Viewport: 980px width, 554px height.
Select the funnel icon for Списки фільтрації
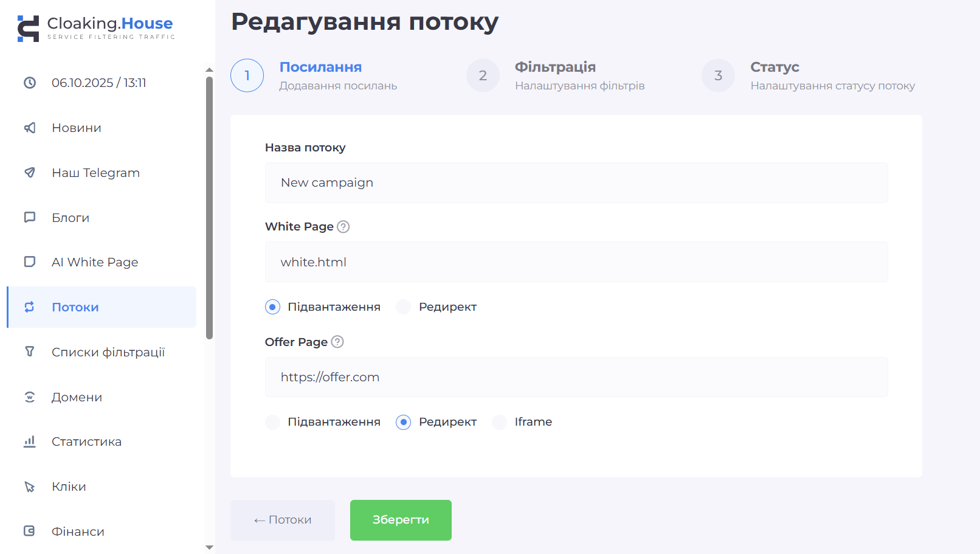pyautogui.click(x=30, y=351)
